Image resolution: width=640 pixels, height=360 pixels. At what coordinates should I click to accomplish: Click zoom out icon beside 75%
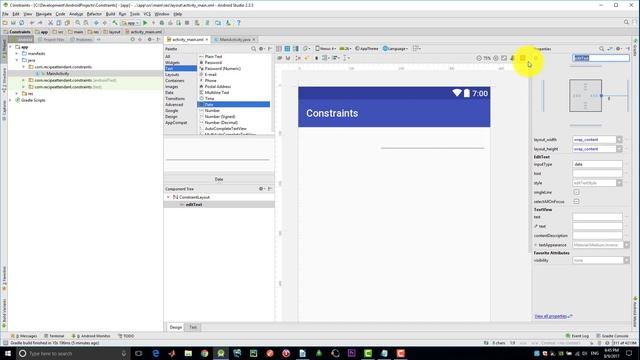pyautogui.click(x=479, y=58)
